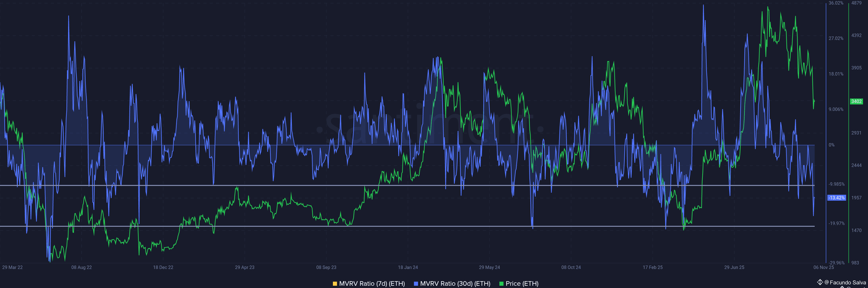This screenshot has height=288, width=868.
Task: Click the 4879 label on the price axis
Action: click(856, 3)
